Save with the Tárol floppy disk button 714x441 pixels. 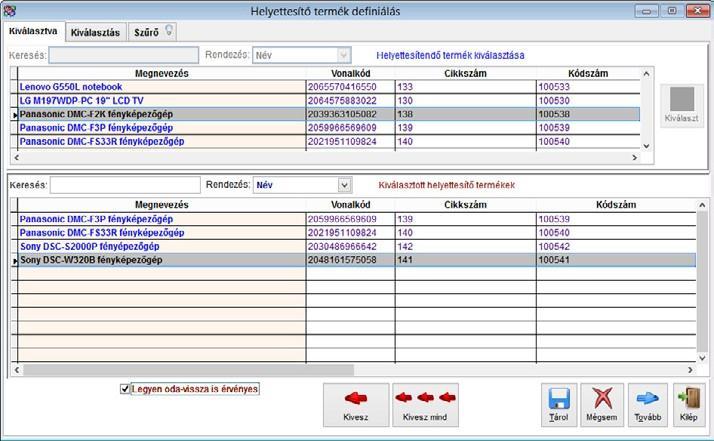(559, 405)
